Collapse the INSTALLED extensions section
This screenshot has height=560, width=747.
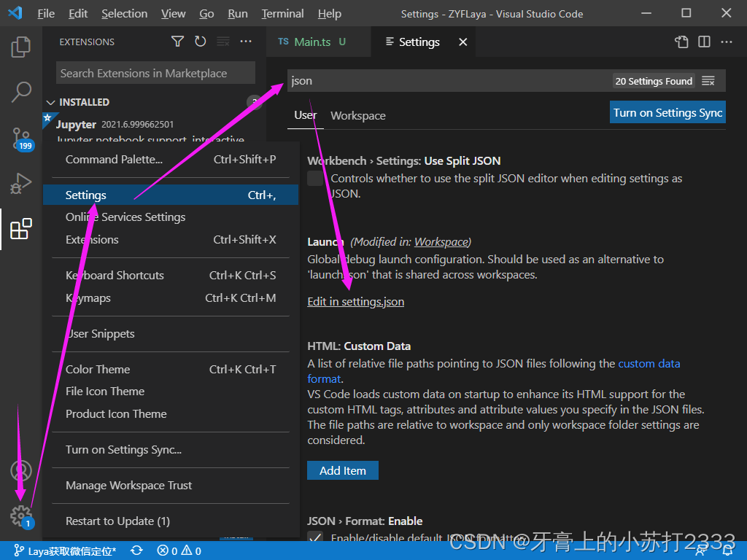click(51, 102)
